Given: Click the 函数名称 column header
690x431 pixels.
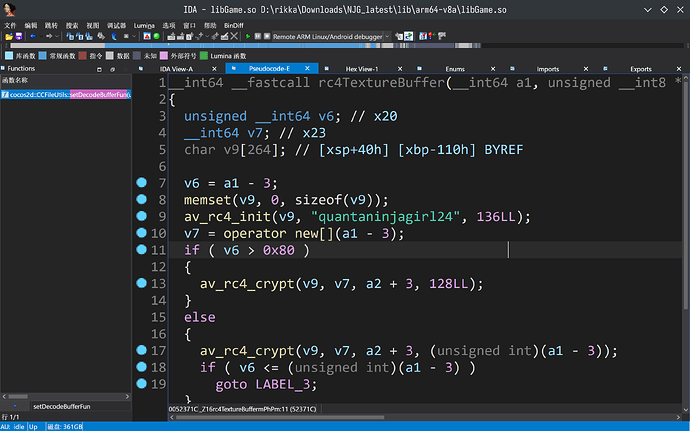Looking at the screenshot, I should point(66,80).
